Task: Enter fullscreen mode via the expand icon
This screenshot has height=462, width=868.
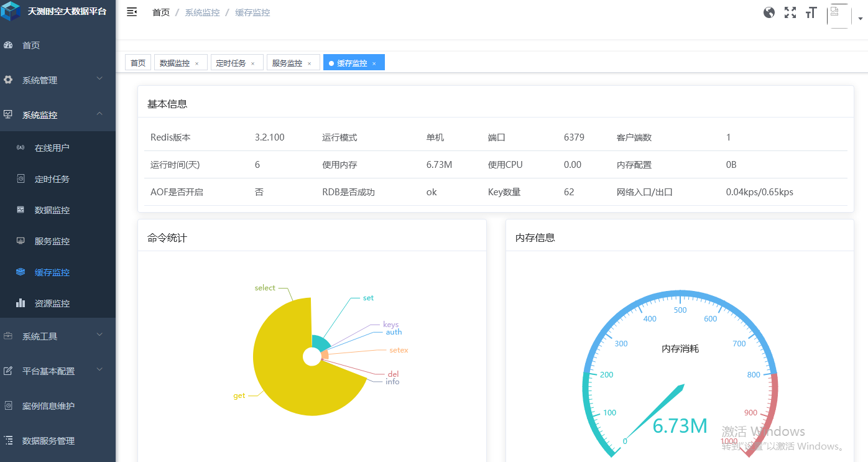Action: click(790, 12)
